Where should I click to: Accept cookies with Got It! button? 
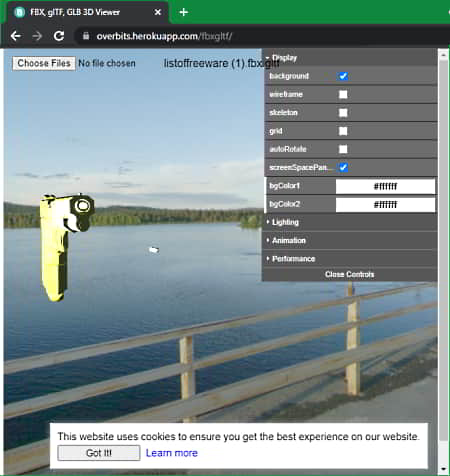point(99,453)
